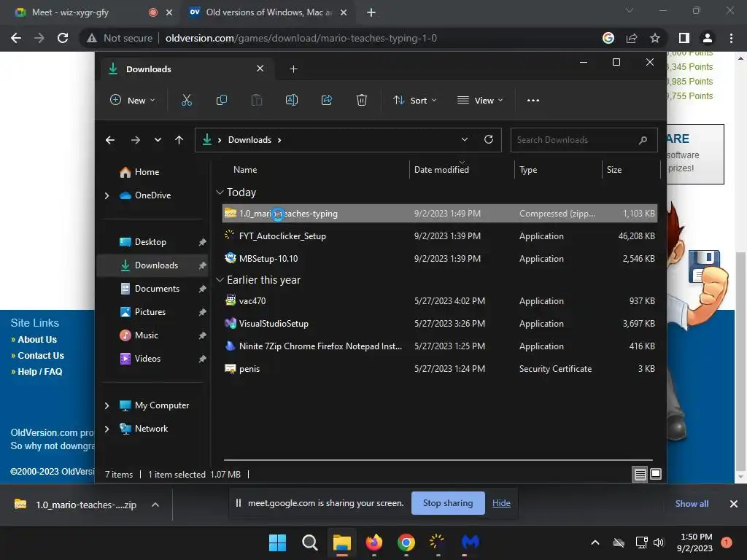Open Chrome three-dot menu

[731, 38]
